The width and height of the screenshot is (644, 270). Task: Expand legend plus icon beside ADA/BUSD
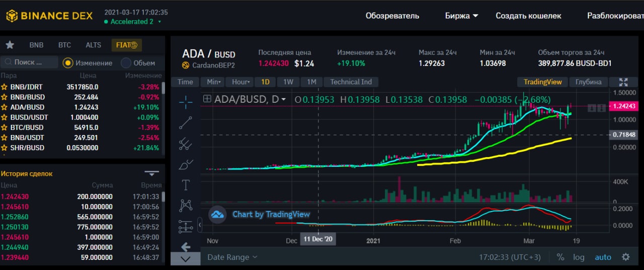(x=207, y=99)
